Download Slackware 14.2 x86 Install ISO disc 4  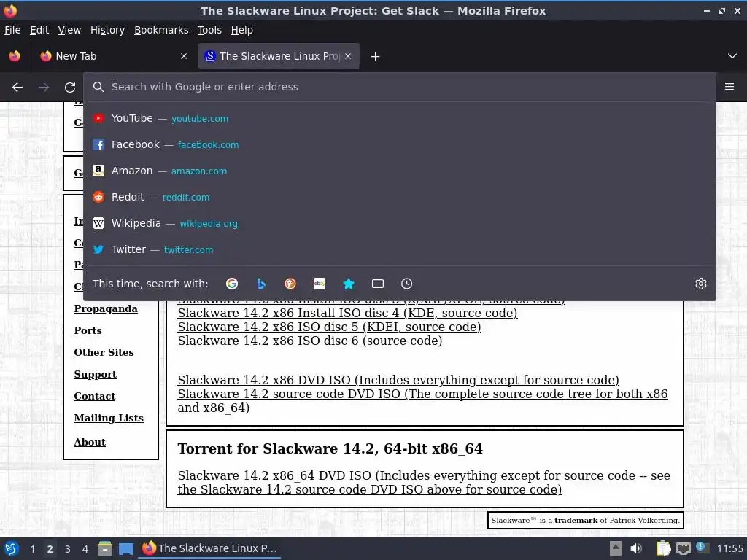(x=348, y=314)
